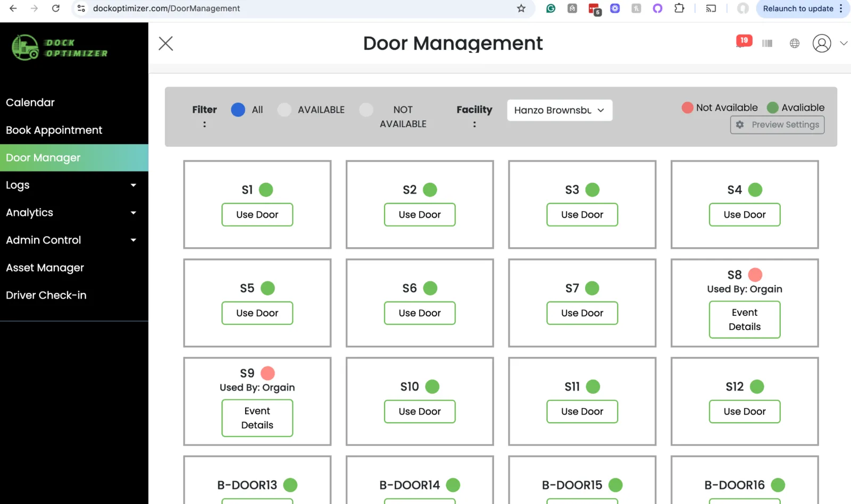Screen dimensions: 851x504
Task: Click Use Door for door S4
Action: (x=745, y=215)
